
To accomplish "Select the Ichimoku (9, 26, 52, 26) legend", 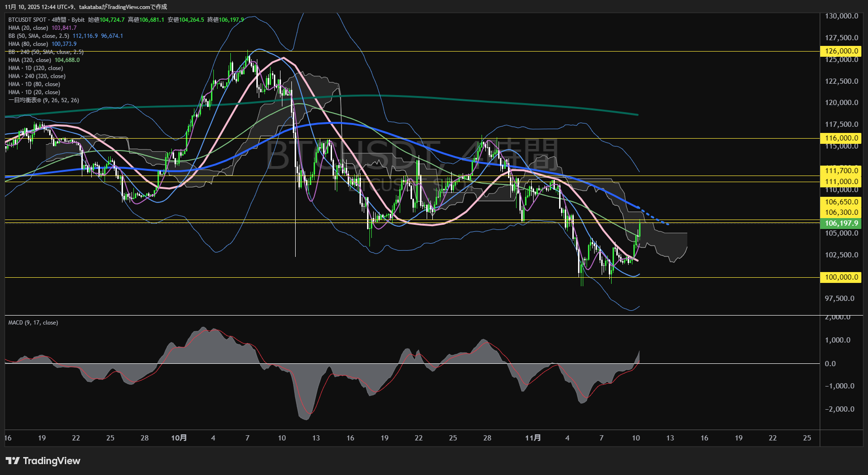I will 44,100.
